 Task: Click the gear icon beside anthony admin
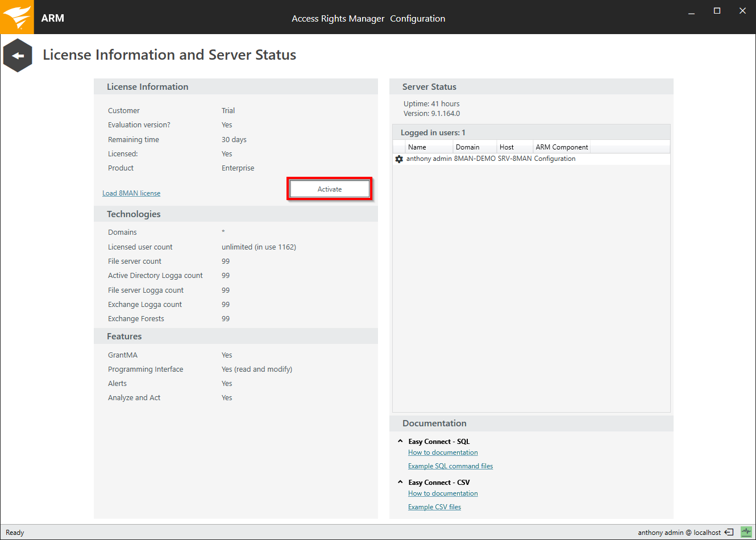coord(399,159)
